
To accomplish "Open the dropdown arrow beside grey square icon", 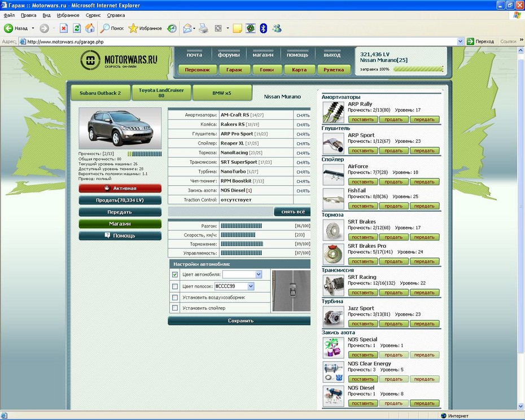I will 228,28.
